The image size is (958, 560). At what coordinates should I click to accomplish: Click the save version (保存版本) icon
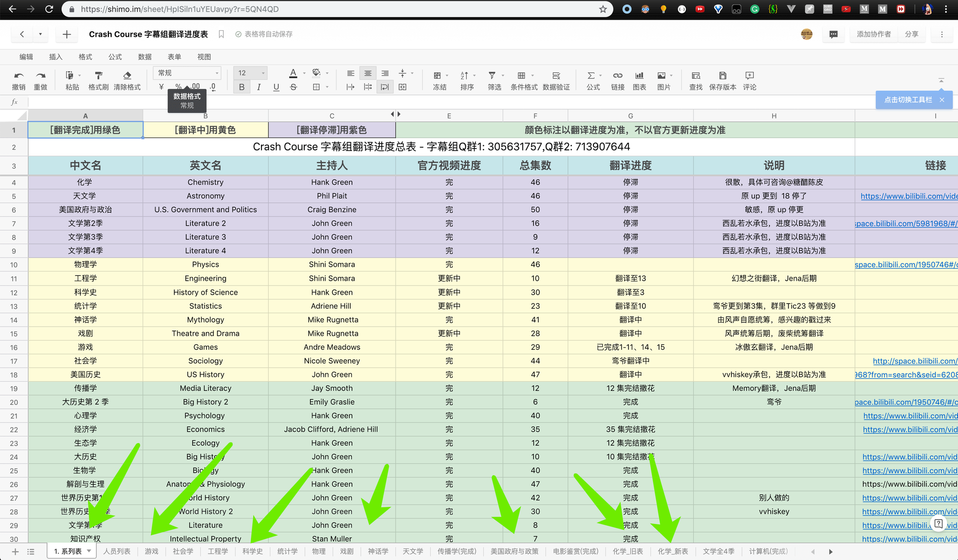click(x=722, y=76)
